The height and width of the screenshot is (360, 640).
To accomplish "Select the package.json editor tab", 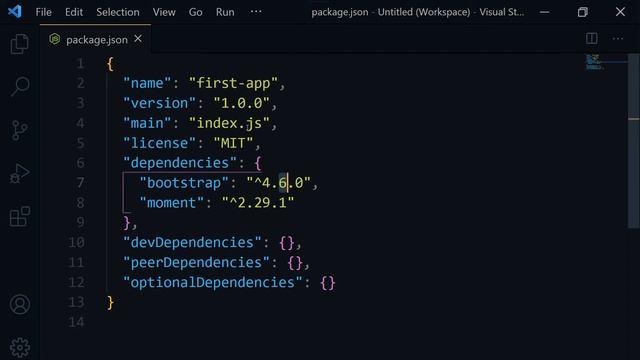I will click(95, 39).
